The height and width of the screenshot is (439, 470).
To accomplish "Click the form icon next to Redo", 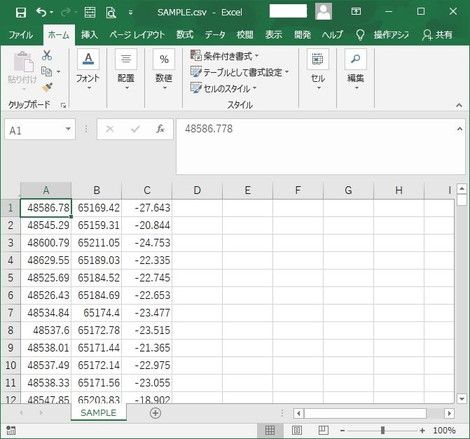I will [90, 13].
